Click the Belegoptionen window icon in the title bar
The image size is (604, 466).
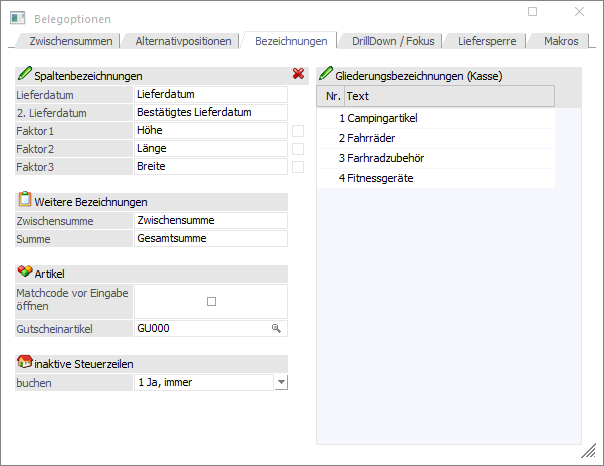(x=17, y=18)
